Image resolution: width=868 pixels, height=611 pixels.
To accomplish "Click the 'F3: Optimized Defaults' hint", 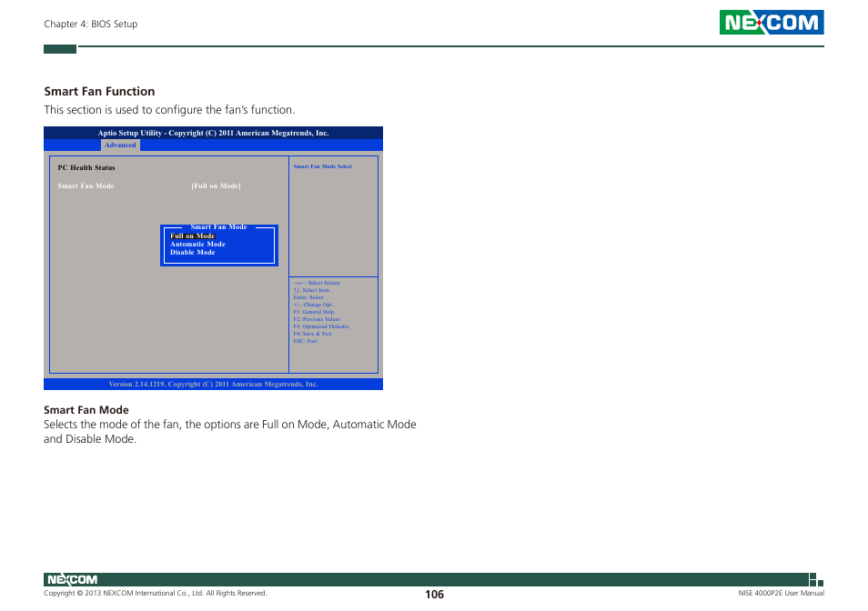I will click(321, 326).
